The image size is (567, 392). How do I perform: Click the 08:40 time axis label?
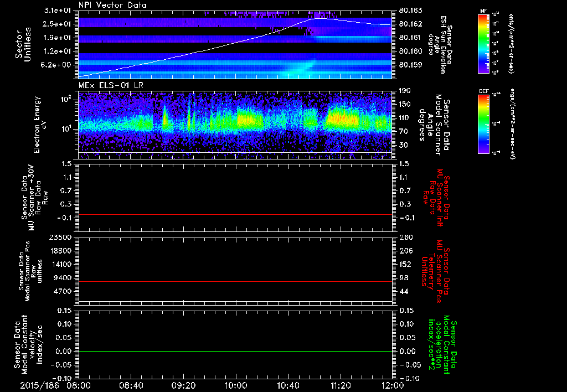click(x=131, y=385)
